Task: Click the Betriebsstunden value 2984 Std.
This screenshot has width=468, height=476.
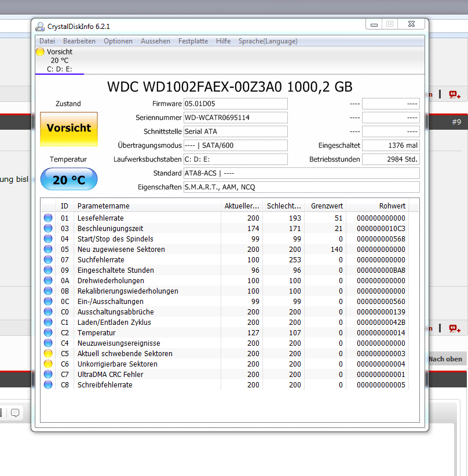Action: coord(391,159)
